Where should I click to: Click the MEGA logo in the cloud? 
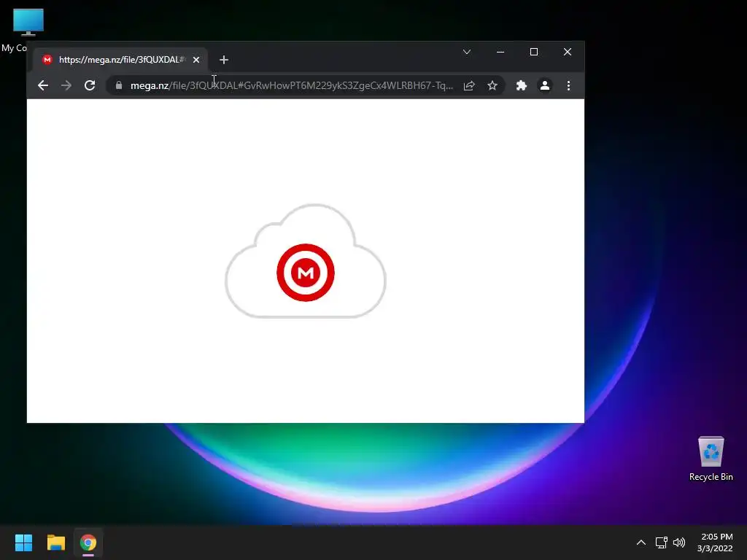tap(306, 273)
